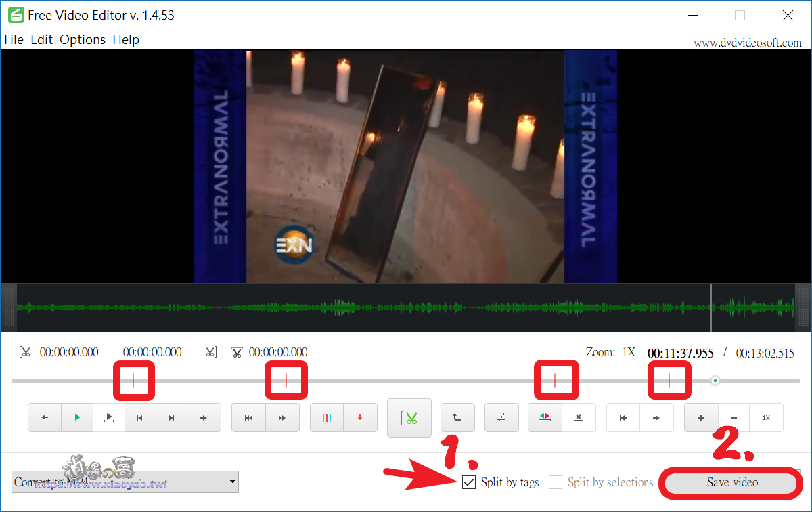Open the Convert to MP4 dropdown
The width and height of the screenshot is (812, 512).
(125, 482)
